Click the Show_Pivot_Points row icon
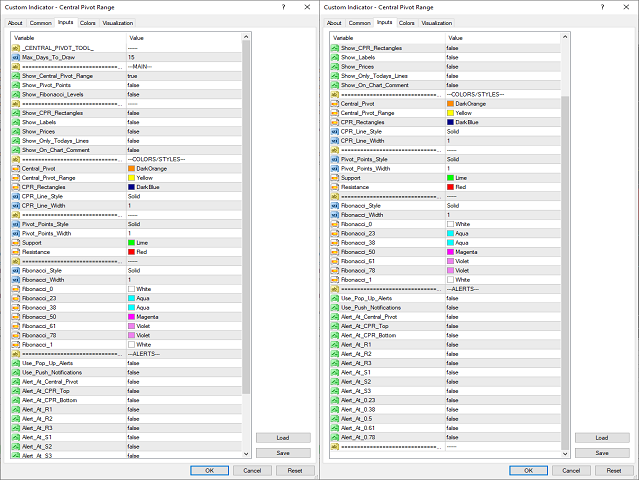The width and height of the screenshot is (640, 480). (15, 85)
